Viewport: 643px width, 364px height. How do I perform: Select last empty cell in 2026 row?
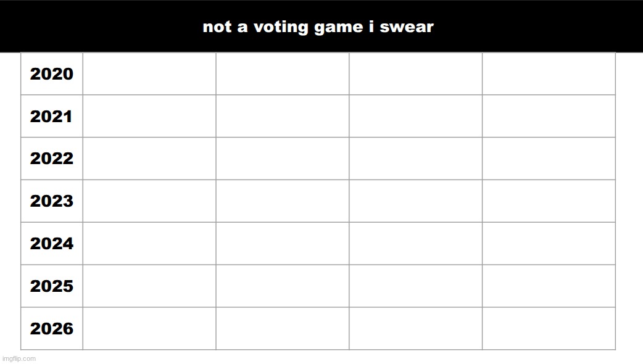549,329
